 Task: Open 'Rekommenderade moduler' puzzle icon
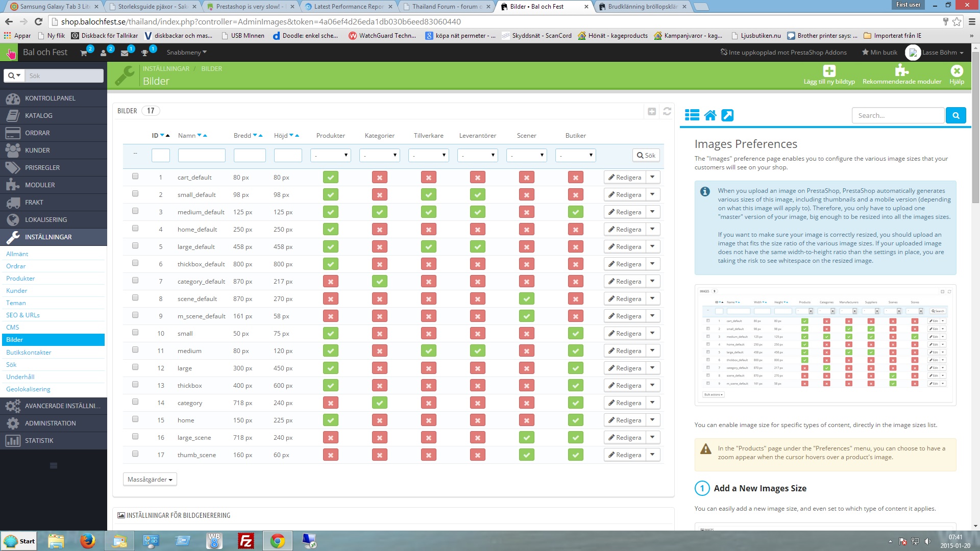(x=901, y=71)
